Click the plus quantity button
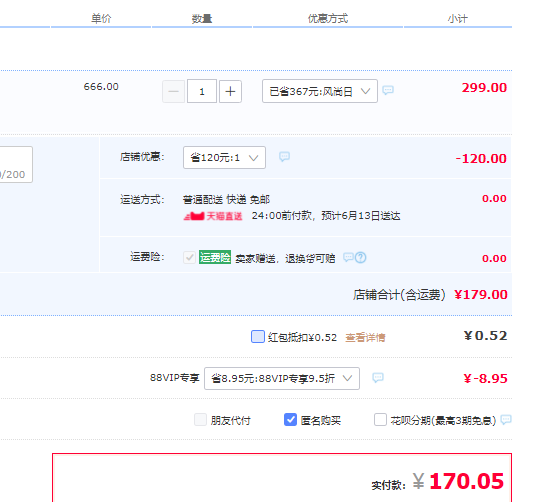Screen dimensions: 556x502 [x=230, y=91]
